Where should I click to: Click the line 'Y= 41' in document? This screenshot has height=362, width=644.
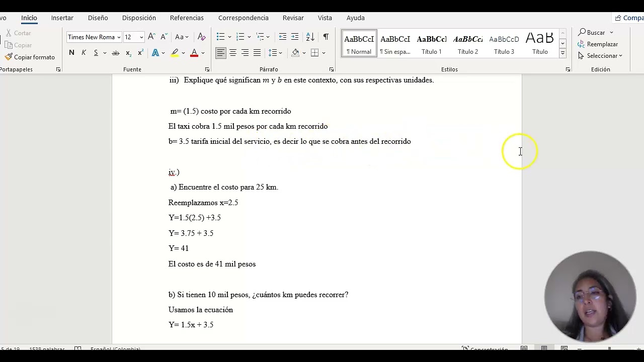coord(179,248)
